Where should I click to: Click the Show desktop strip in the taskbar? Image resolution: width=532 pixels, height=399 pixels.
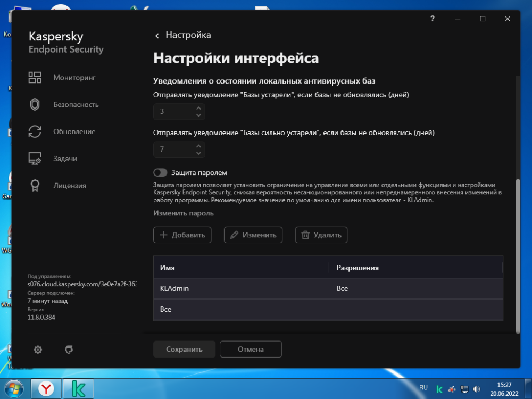tap(529, 389)
